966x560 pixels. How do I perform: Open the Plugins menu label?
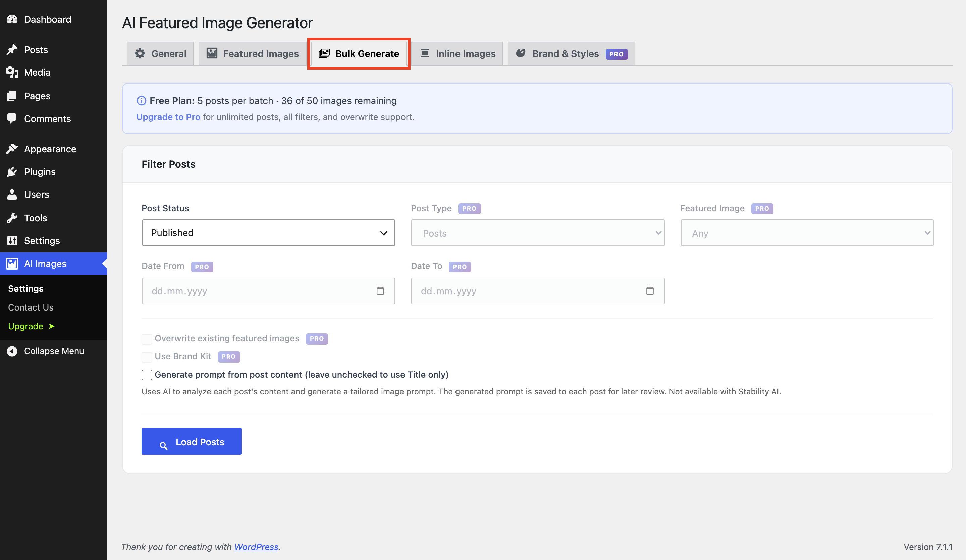coord(40,172)
